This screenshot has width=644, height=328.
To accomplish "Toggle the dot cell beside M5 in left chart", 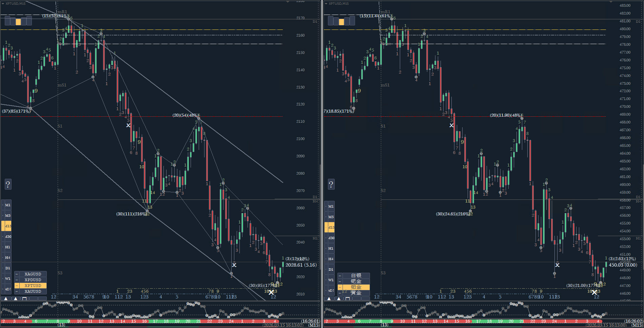I will click(3, 215).
